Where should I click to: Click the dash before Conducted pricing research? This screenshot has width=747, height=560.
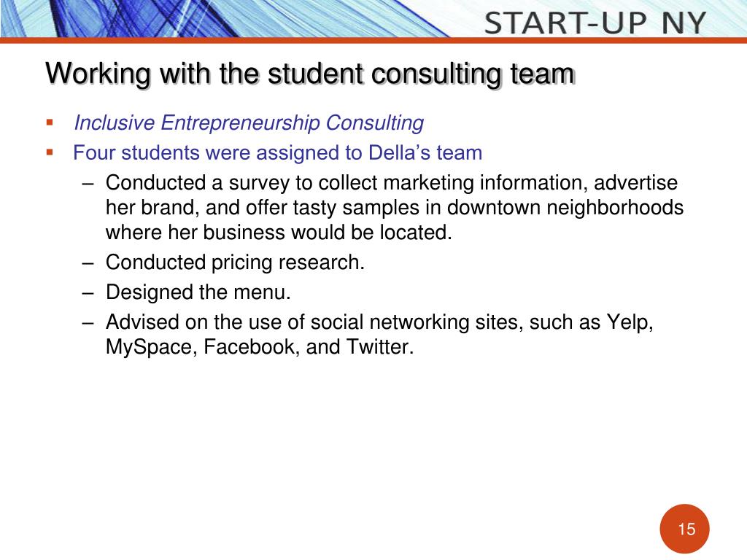pyautogui.click(x=88, y=263)
